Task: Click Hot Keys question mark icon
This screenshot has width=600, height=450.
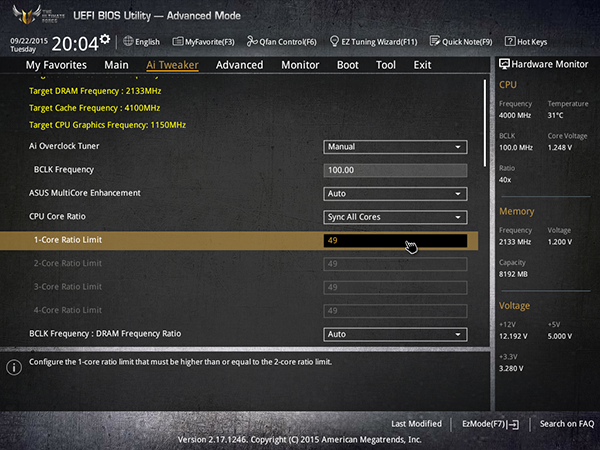Action: pyautogui.click(x=510, y=41)
